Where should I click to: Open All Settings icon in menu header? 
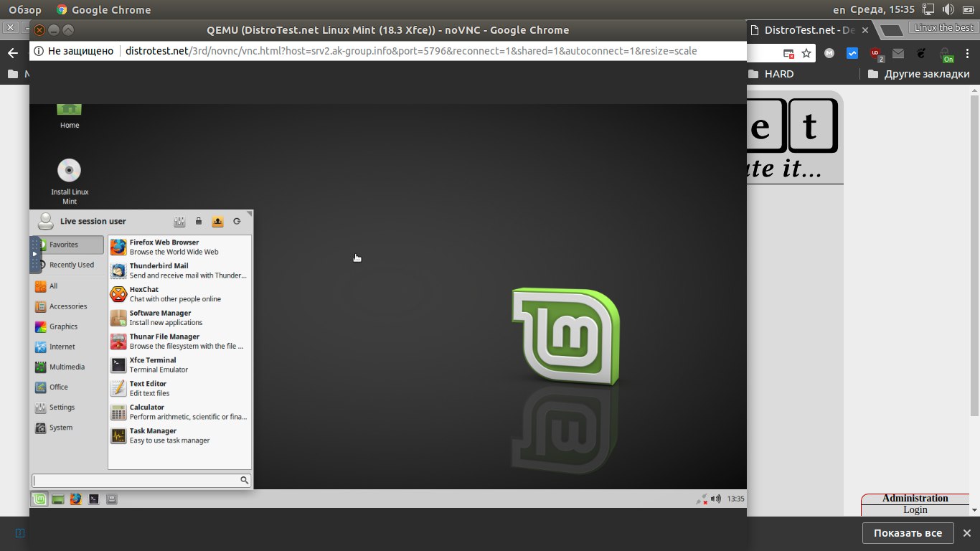point(180,222)
